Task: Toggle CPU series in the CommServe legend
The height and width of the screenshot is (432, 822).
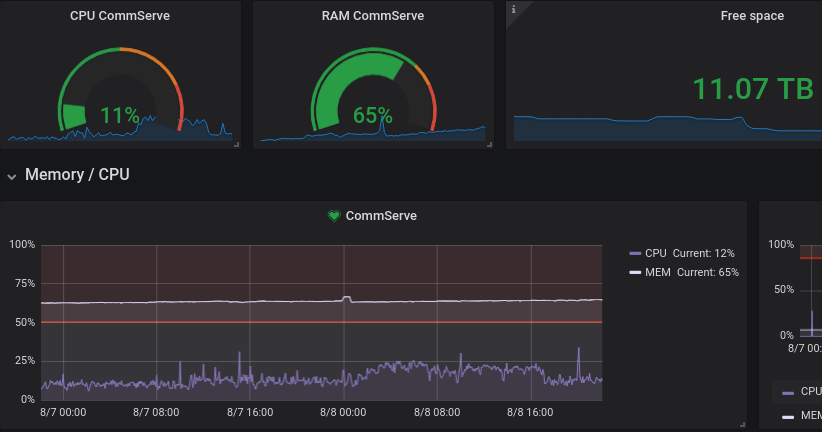Action: [682, 253]
